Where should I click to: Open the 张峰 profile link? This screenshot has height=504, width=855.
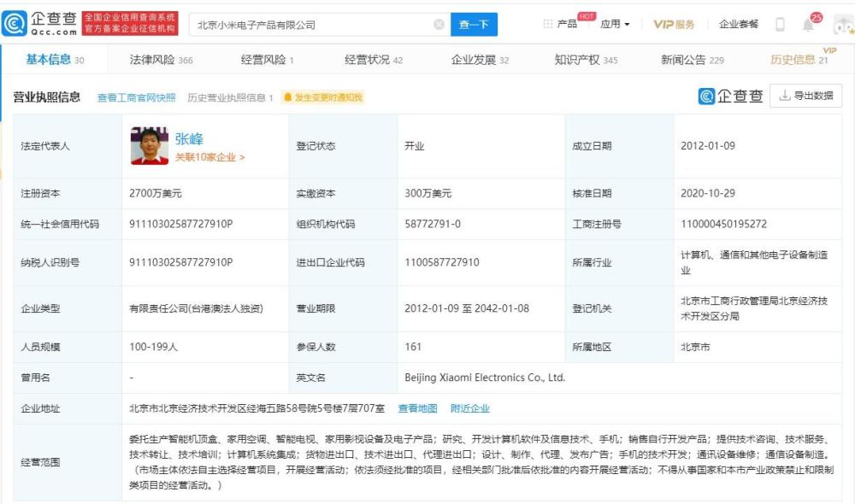click(x=189, y=139)
